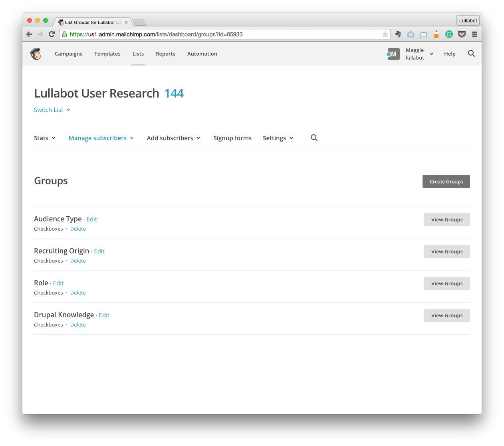Viewport: 504px width, 446px height.
Task: Click the 144 subscriber count link
Action: [x=174, y=94]
